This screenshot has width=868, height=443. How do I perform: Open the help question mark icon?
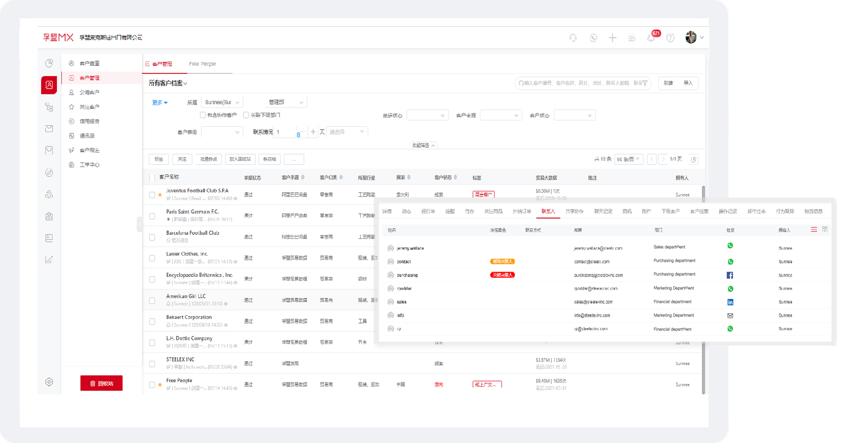click(670, 38)
